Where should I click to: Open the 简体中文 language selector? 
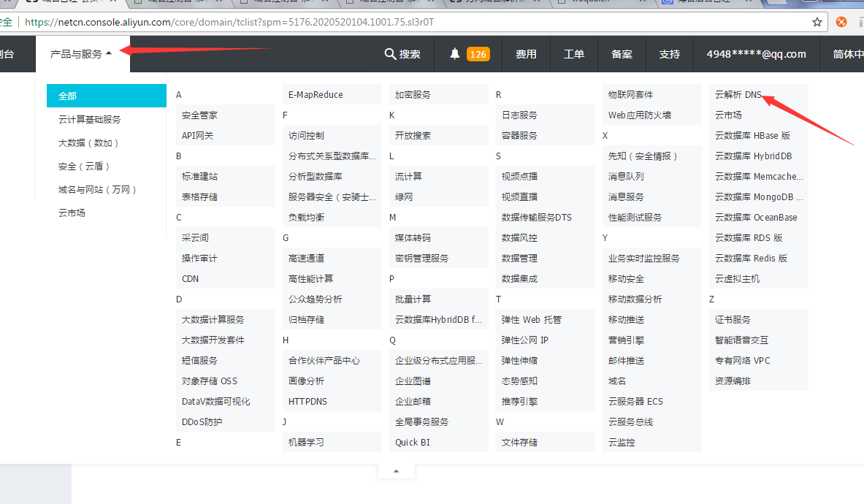[848, 54]
